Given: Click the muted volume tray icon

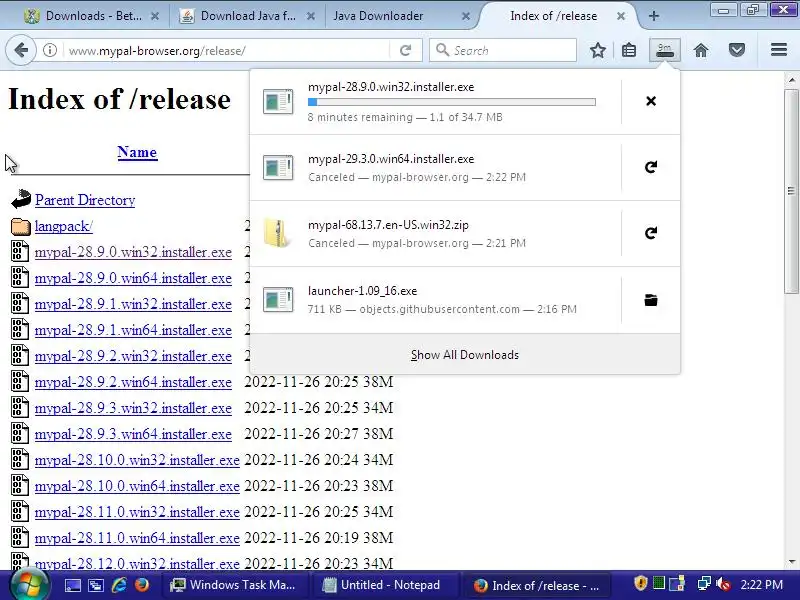Looking at the screenshot, I should pos(723,584).
